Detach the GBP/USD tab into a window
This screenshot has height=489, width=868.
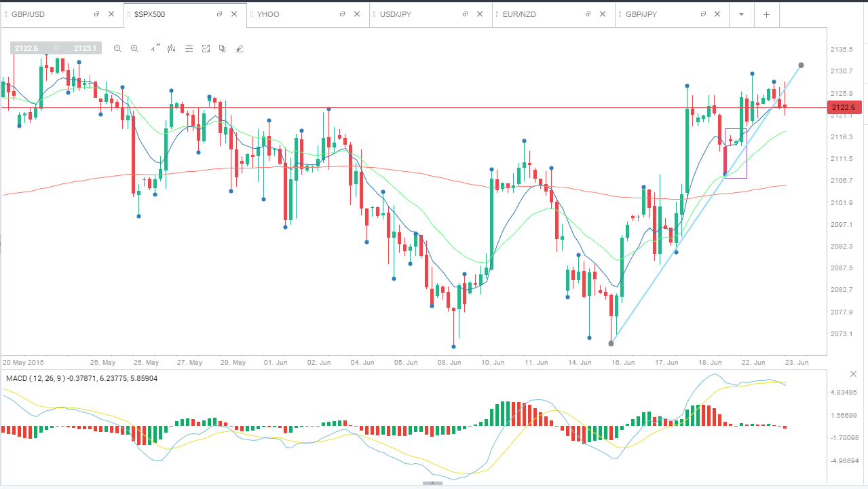(x=96, y=14)
